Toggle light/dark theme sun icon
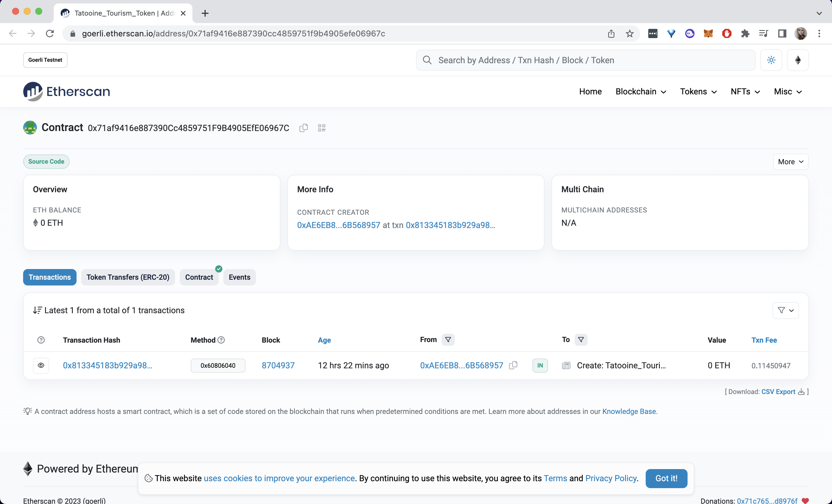The height and width of the screenshot is (504, 832). [x=771, y=60]
